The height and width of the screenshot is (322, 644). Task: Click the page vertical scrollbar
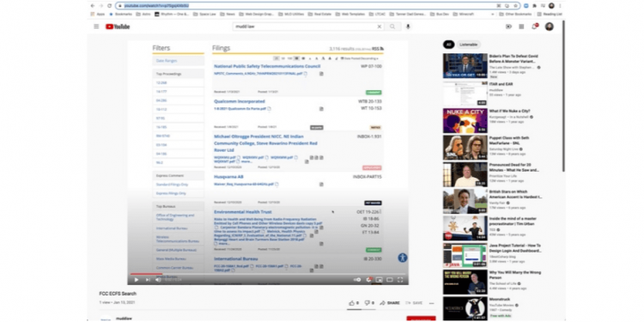(563, 96)
